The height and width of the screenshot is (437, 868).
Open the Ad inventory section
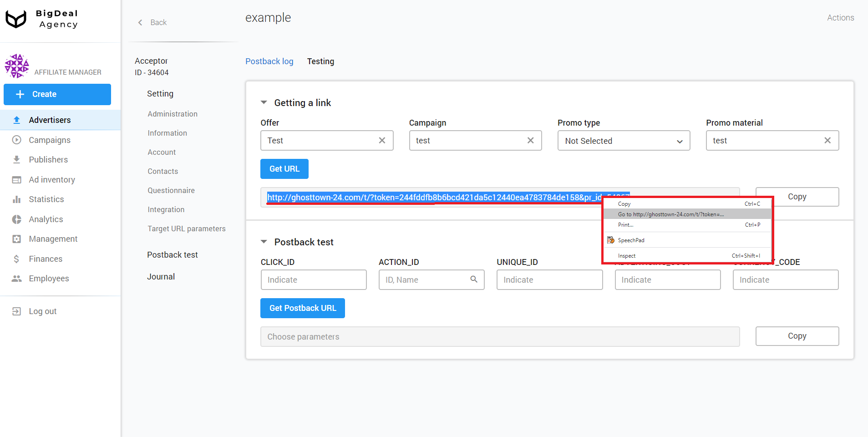pyautogui.click(x=51, y=179)
